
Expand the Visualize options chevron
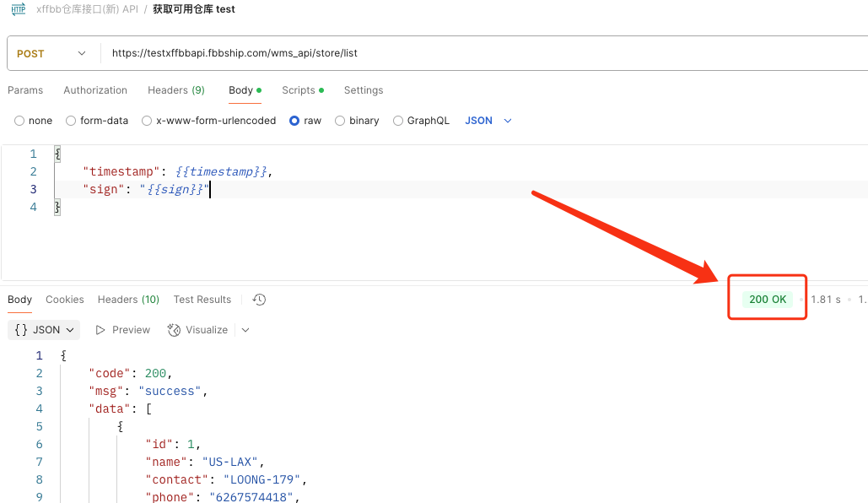pyautogui.click(x=245, y=330)
